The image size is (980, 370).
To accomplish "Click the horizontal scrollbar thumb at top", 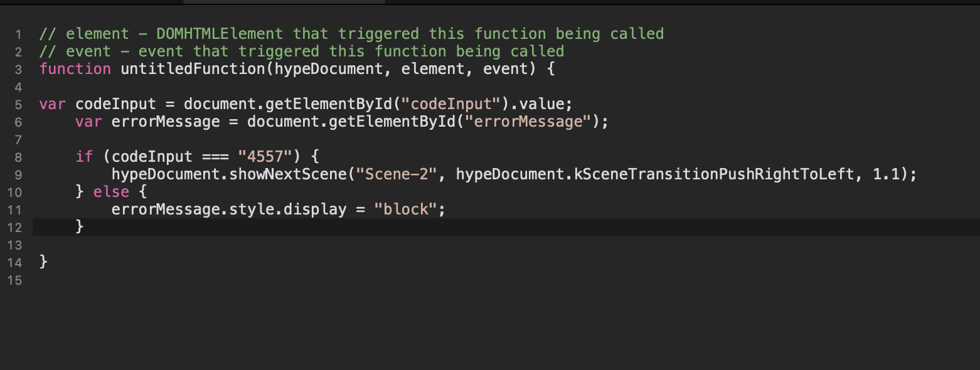I will click(x=284, y=2).
